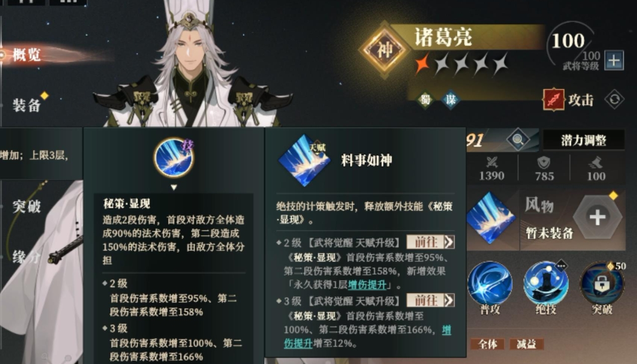Select the 普攻 skill icon
This screenshot has width=637, height=364.
(490, 283)
